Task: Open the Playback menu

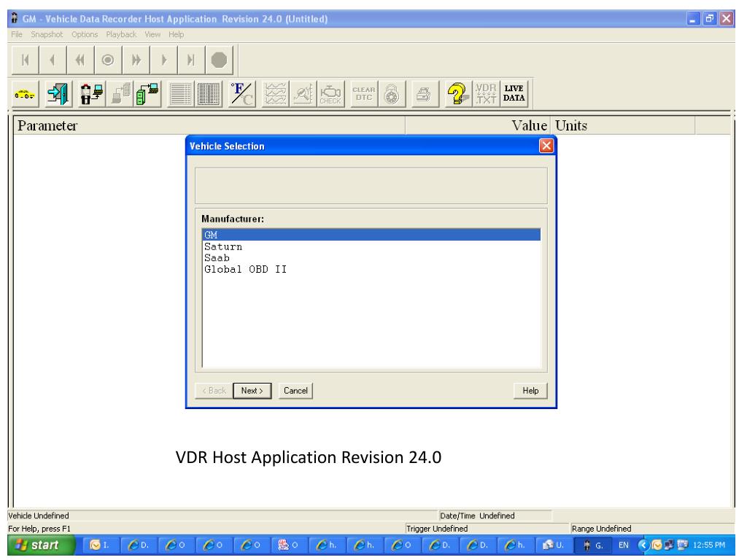Action: coord(121,34)
